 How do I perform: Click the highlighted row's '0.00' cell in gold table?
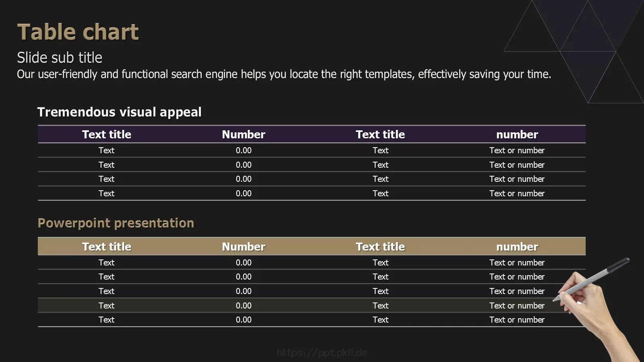click(x=244, y=306)
